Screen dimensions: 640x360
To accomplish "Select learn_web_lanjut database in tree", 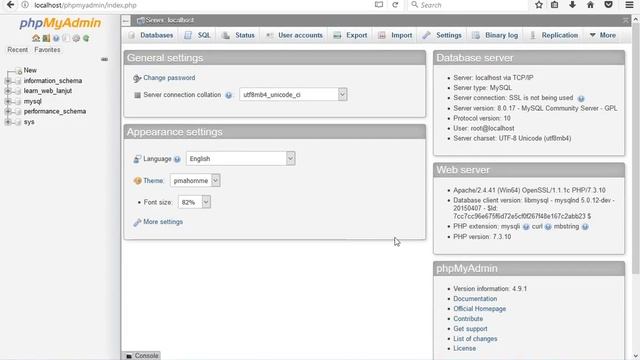I will 48,91.
